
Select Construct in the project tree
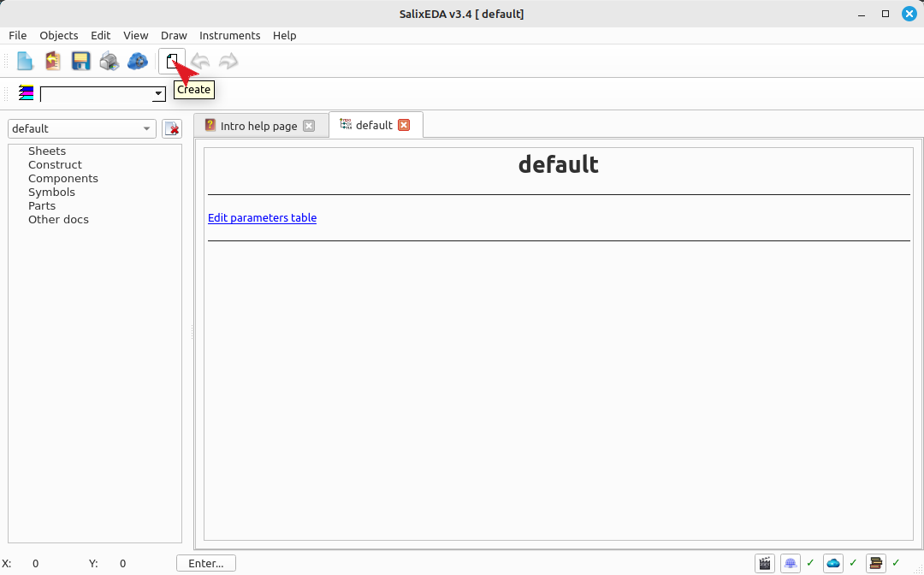[55, 164]
